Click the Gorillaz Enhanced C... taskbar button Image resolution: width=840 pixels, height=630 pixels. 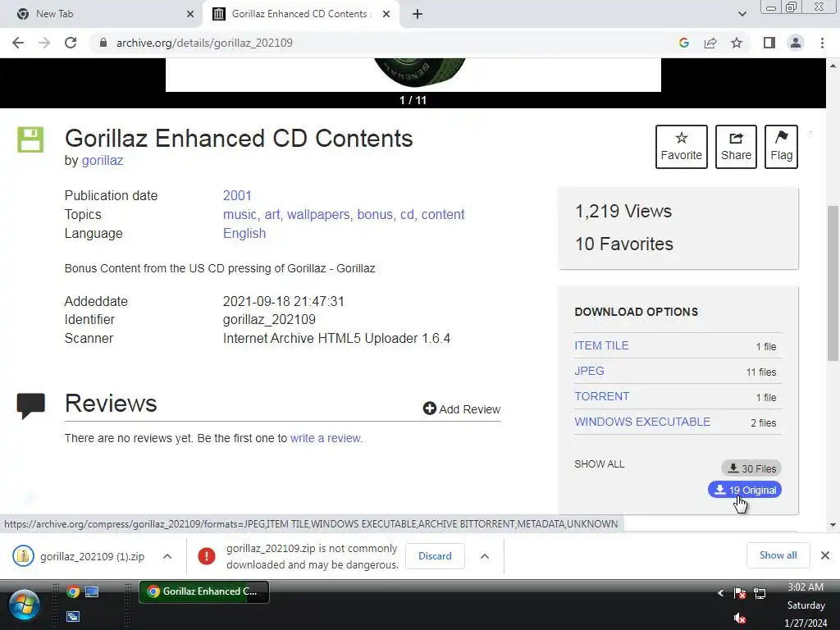[204, 591]
